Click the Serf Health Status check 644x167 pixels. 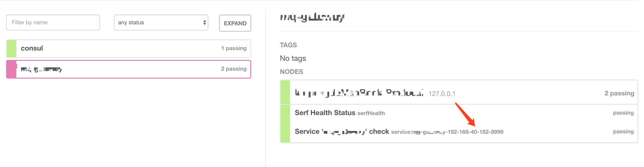(325, 113)
